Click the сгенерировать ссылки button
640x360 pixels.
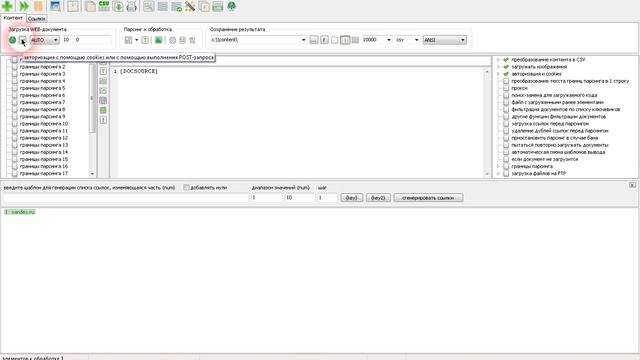(428, 198)
